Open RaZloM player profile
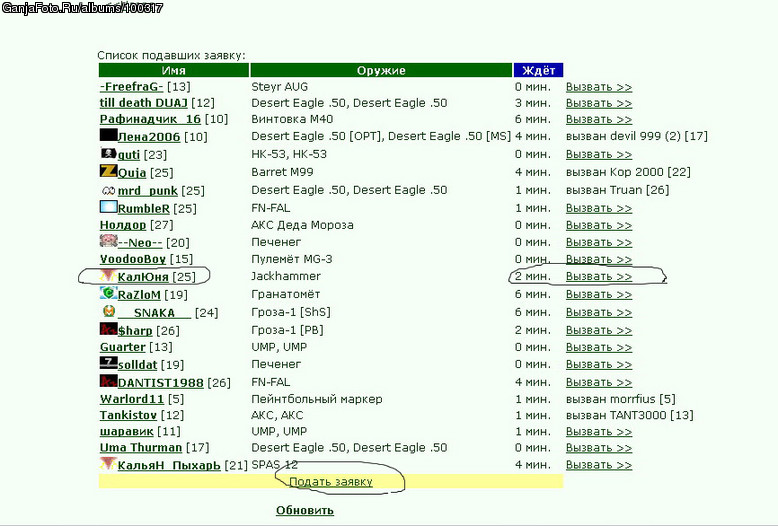This screenshot has width=778, height=526. click(x=139, y=295)
